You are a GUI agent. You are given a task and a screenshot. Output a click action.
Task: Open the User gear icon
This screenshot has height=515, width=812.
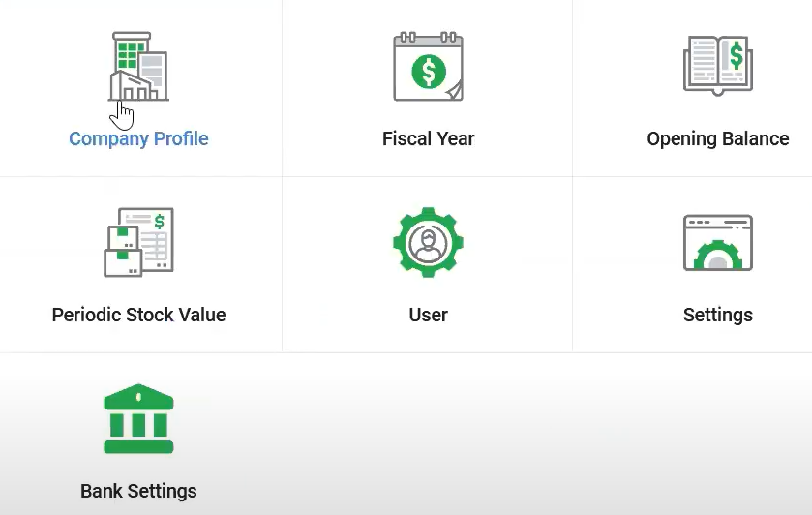coord(429,242)
